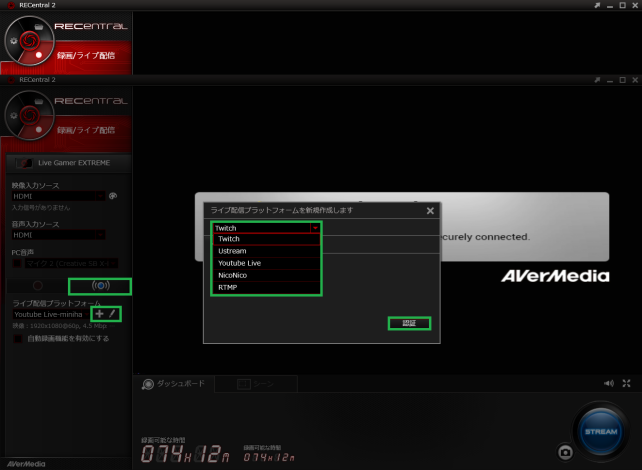Open the ダッシュボード tab
The image size is (642, 470).
click(x=174, y=384)
